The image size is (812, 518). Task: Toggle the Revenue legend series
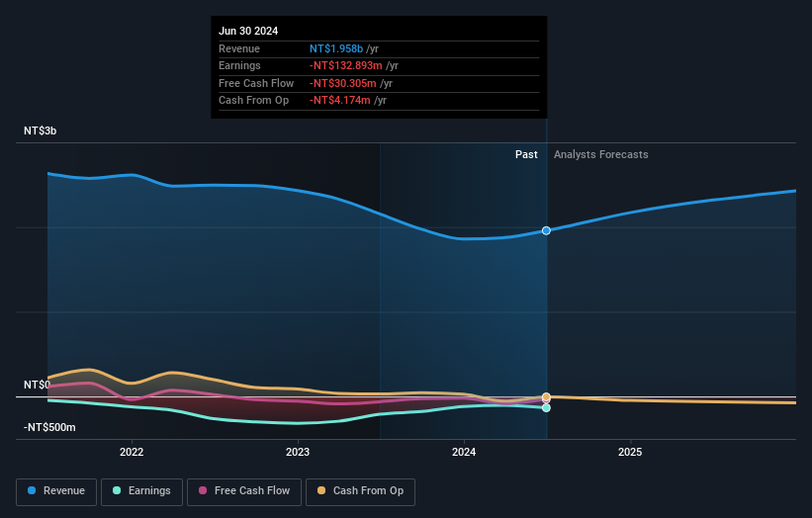tap(56, 491)
